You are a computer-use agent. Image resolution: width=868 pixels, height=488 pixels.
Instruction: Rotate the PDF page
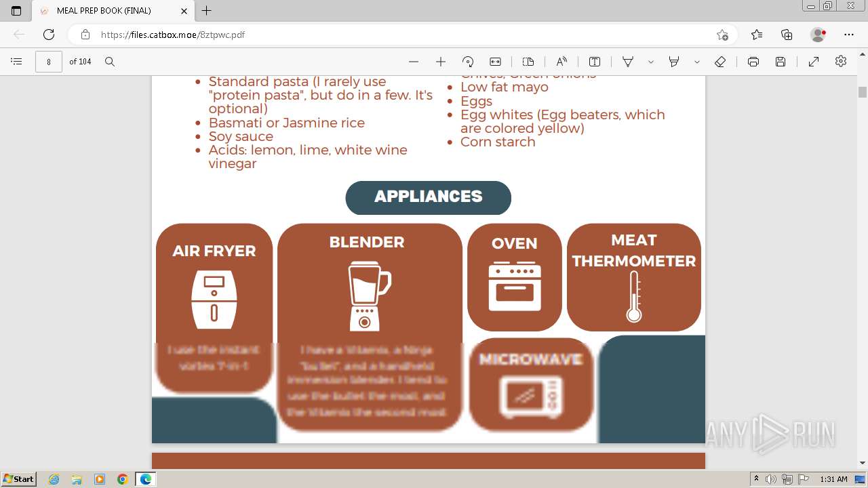point(468,62)
